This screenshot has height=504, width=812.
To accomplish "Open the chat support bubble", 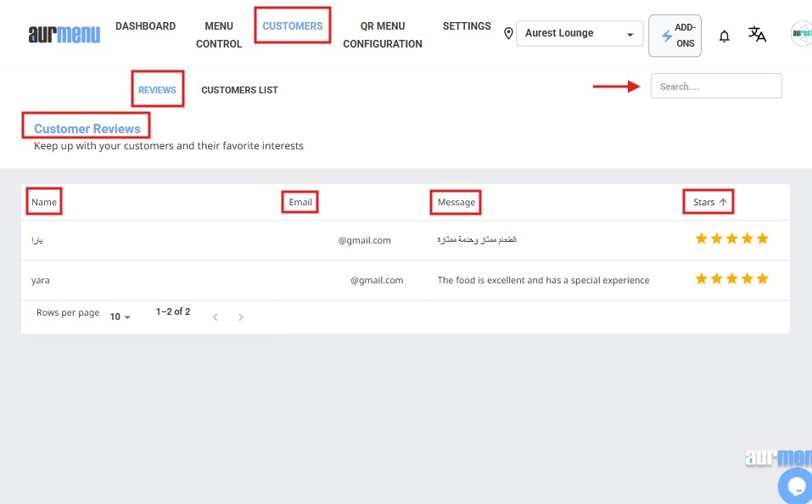I will (x=796, y=486).
